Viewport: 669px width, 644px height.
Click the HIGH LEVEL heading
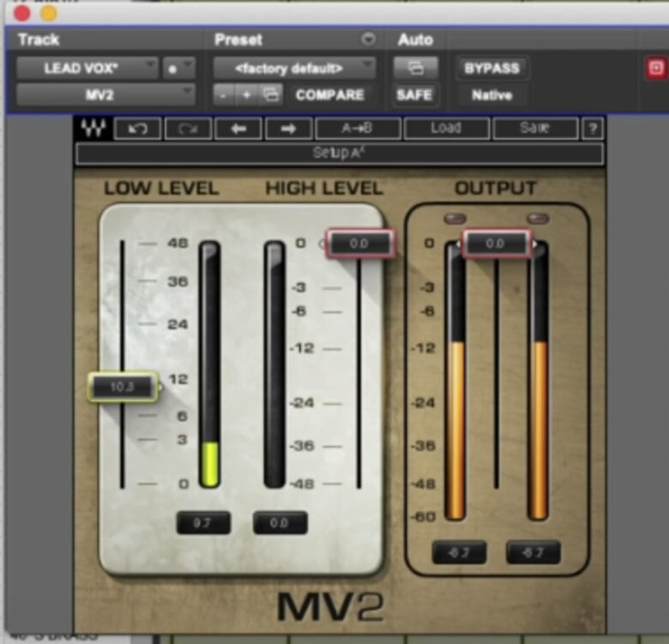coord(324,188)
